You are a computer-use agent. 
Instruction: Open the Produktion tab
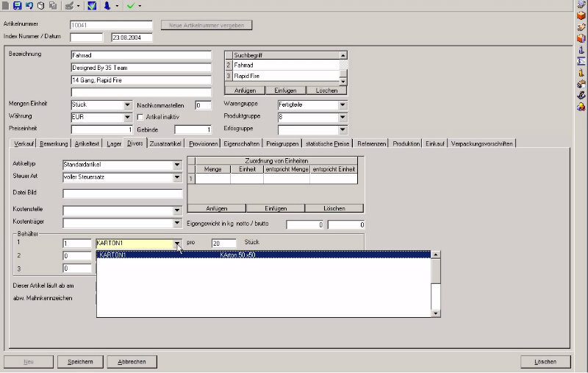point(407,143)
